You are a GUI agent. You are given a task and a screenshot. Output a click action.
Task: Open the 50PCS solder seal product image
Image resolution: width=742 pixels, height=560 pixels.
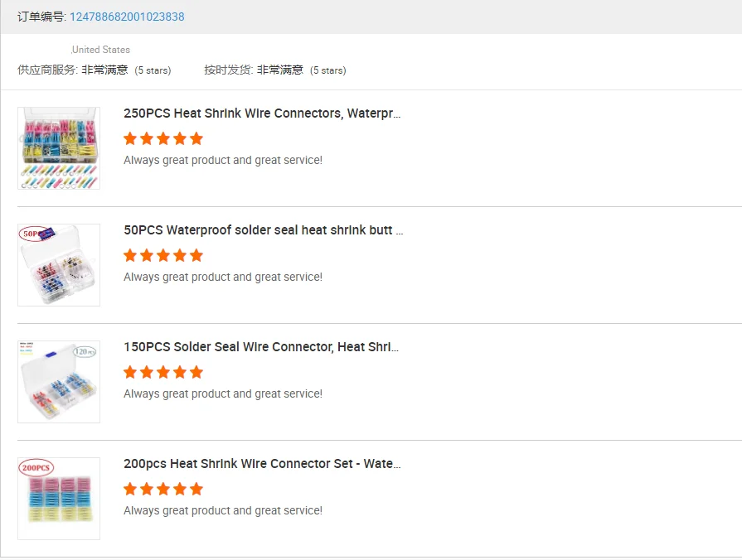pos(59,265)
